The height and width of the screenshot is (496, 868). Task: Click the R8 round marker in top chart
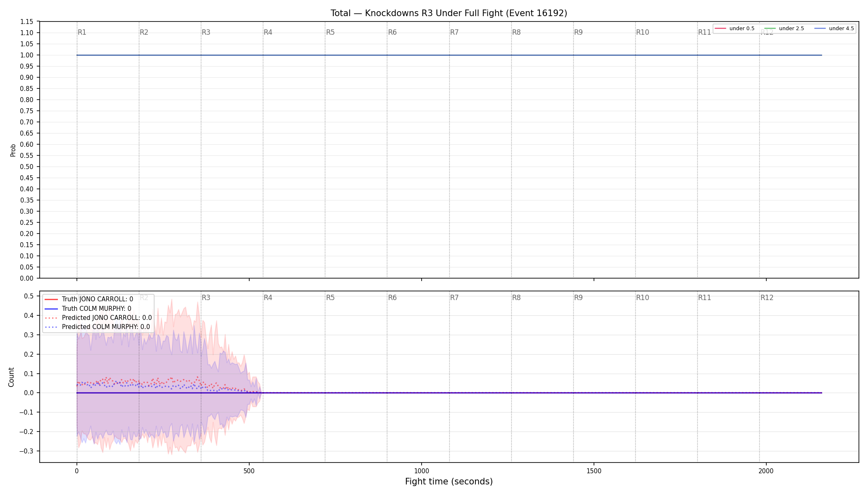coord(516,32)
